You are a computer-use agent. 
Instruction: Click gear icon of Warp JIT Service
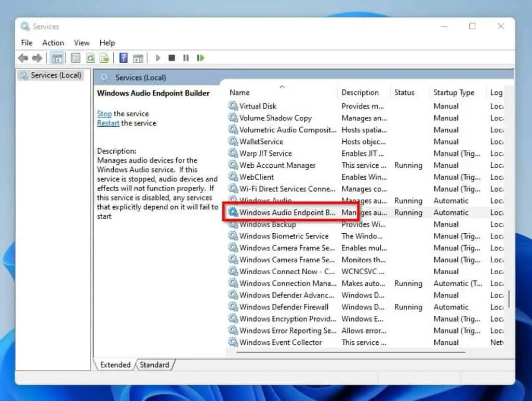click(x=233, y=153)
